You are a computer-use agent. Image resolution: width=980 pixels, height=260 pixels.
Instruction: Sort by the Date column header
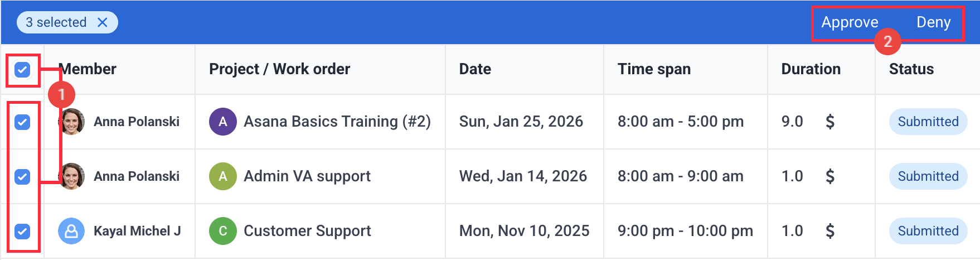(x=475, y=69)
